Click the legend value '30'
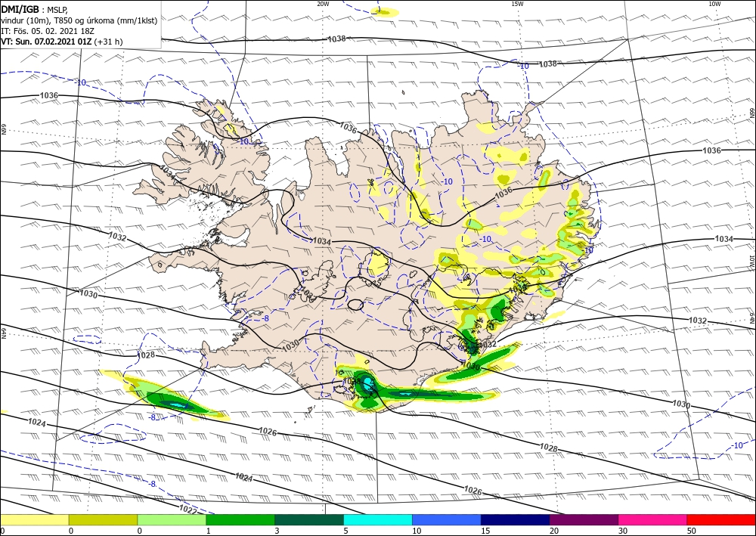This screenshot has width=756, height=536. click(x=622, y=531)
